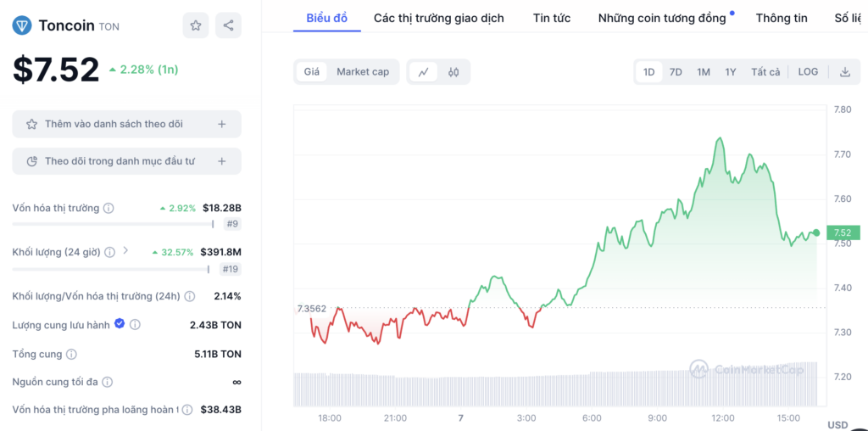
Task: Click volume rank progress bar
Action: click(111, 269)
